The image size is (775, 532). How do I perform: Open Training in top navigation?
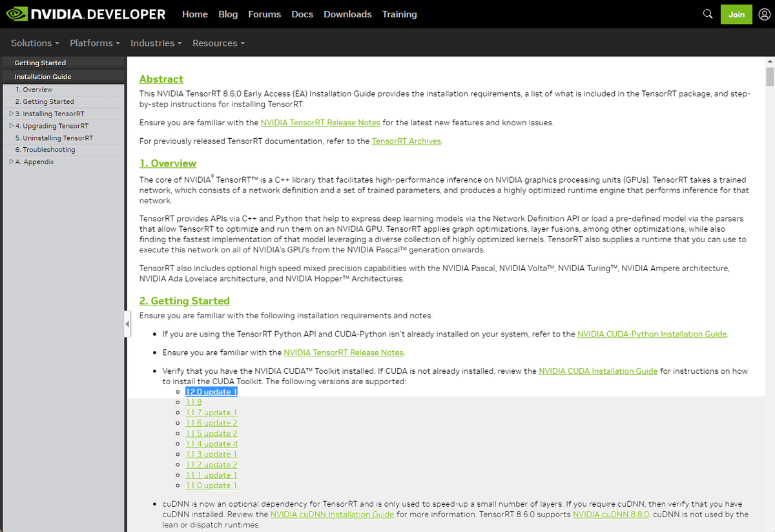pos(399,14)
